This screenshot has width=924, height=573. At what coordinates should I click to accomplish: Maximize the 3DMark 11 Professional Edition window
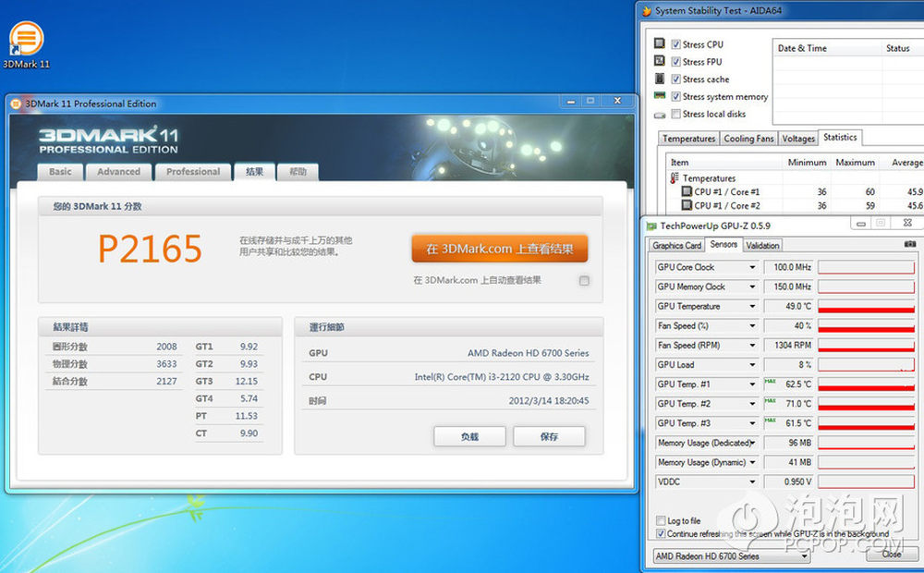[x=590, y=102]
